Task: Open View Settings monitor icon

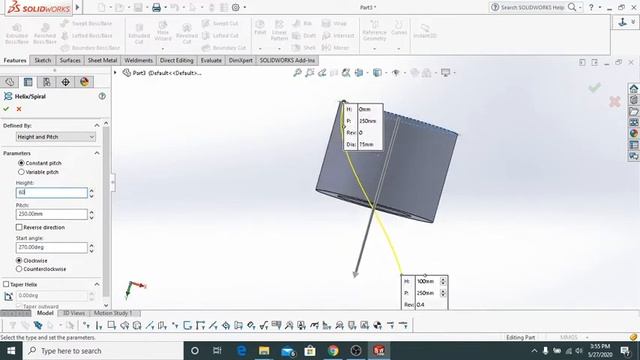Action: point(445,73)
